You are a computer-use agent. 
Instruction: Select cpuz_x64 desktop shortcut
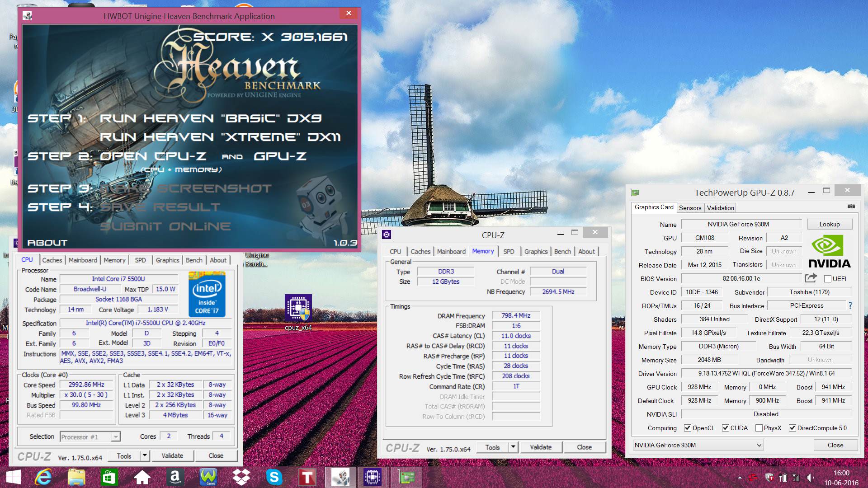coord(298,312)
